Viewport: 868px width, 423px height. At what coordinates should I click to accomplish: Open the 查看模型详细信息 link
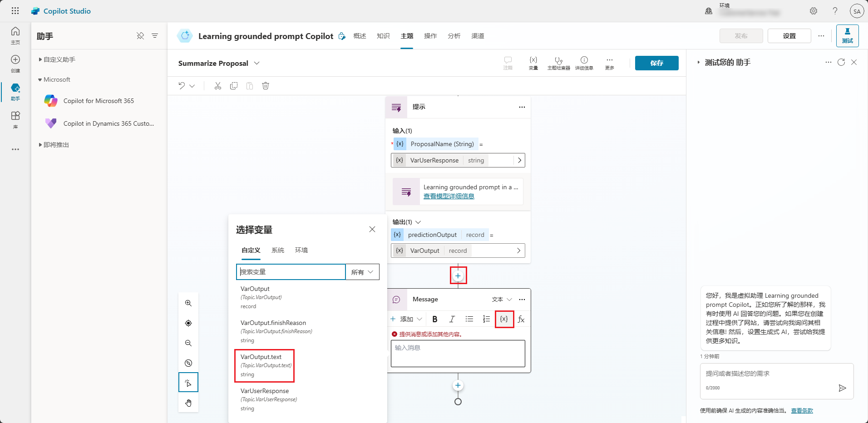(x=449, y=196)
